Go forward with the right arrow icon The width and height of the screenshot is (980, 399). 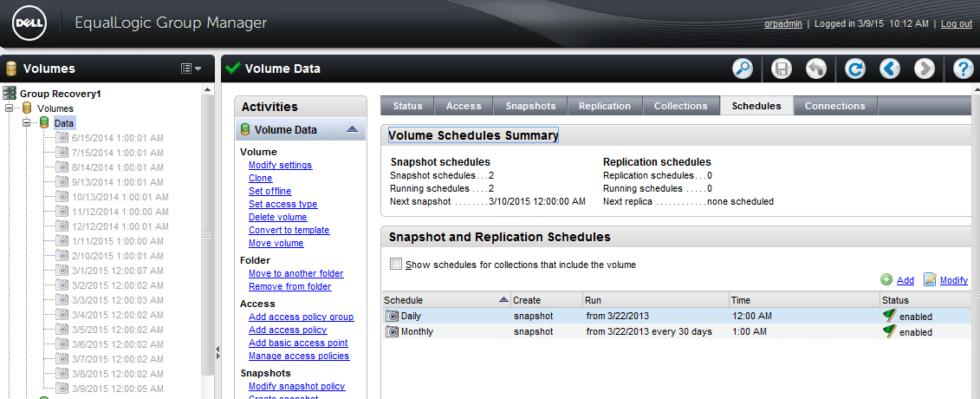[x=925, y=69]
